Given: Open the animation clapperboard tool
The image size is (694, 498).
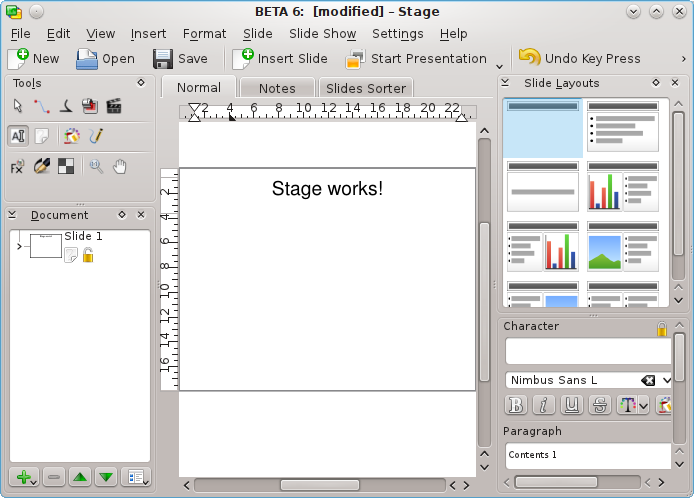Looking at the screenshot, I should click(x=113, y=105).
